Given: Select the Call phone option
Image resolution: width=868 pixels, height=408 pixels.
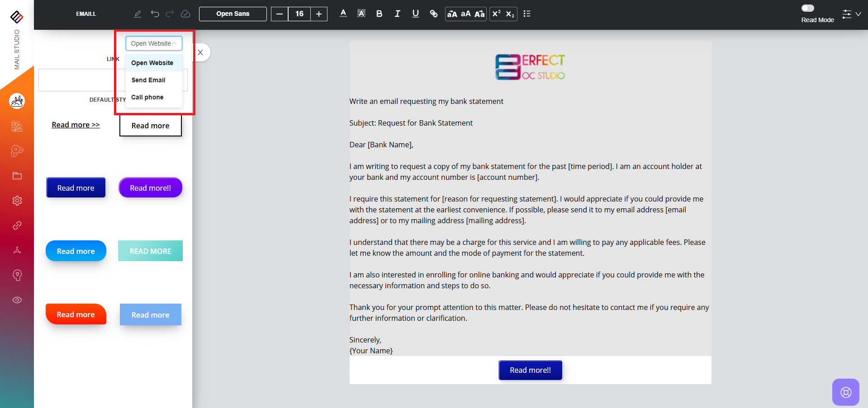Looking at the screenshot, I should tap(147, 97).
